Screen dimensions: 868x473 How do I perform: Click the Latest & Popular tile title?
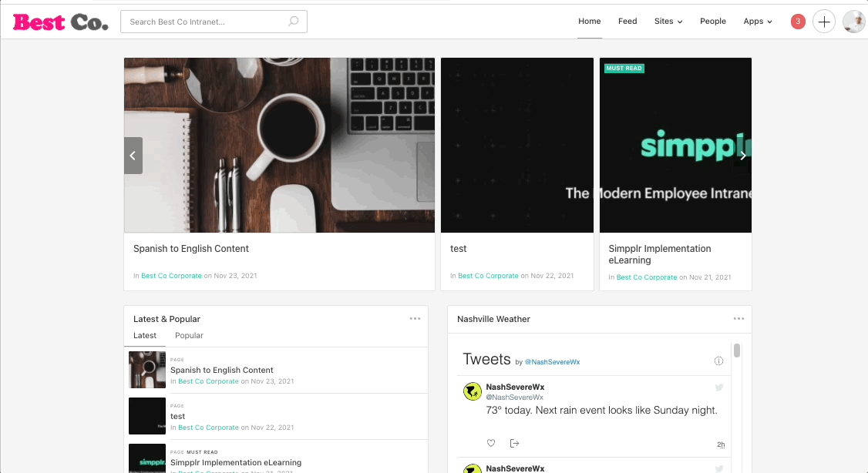tap(167, 319)
